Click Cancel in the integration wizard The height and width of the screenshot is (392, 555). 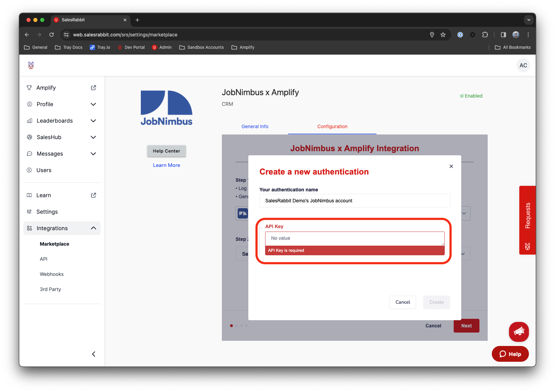pos(433,326)
